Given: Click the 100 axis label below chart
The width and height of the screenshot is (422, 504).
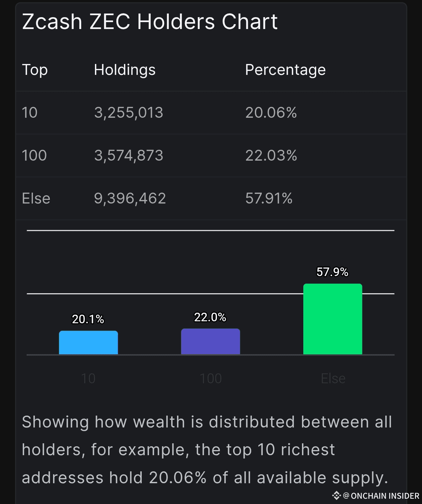Looking at the screenshot, I should (211, 378).
